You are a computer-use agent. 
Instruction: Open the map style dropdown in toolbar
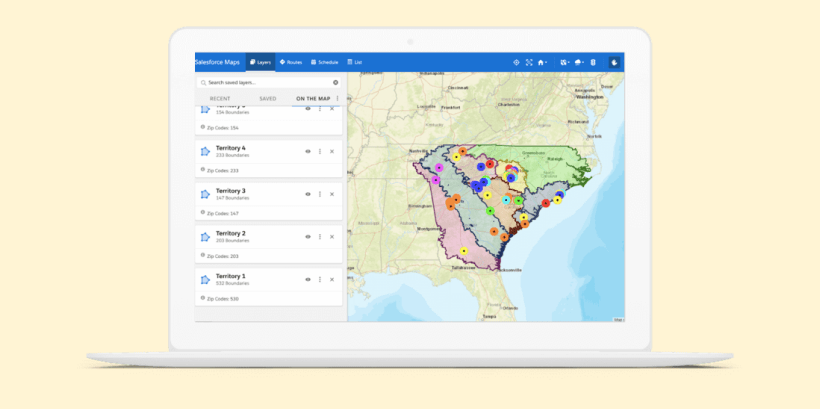pyautogui.click(x=565, y=62)
